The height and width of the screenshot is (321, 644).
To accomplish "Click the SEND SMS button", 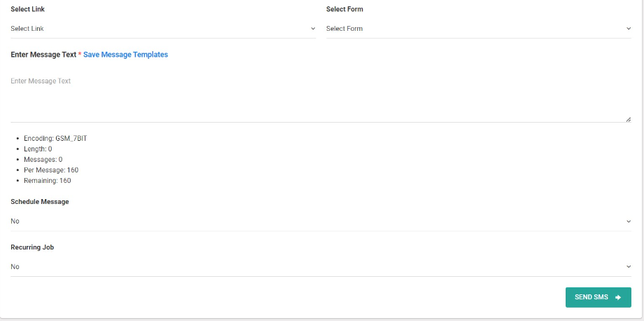I will (598, 298).
